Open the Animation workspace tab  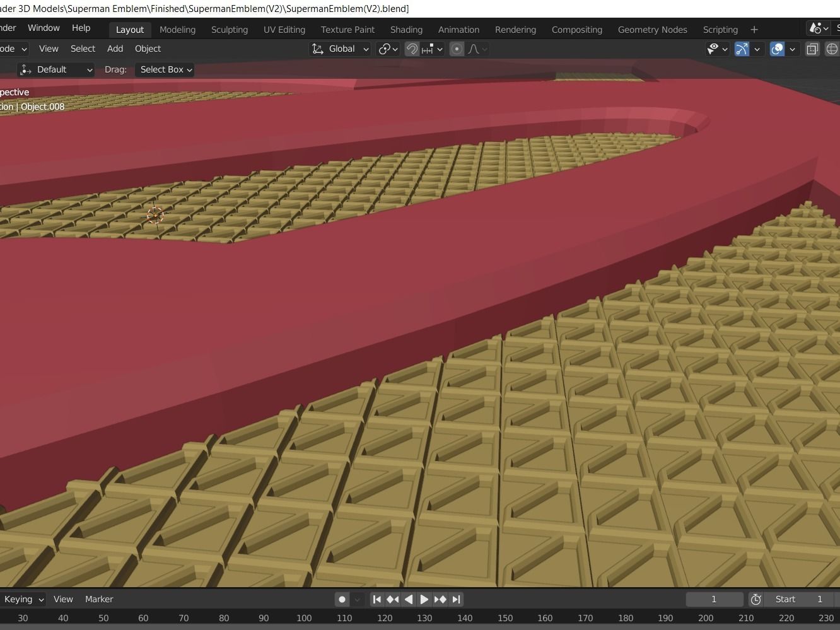(x=458, y=30)
